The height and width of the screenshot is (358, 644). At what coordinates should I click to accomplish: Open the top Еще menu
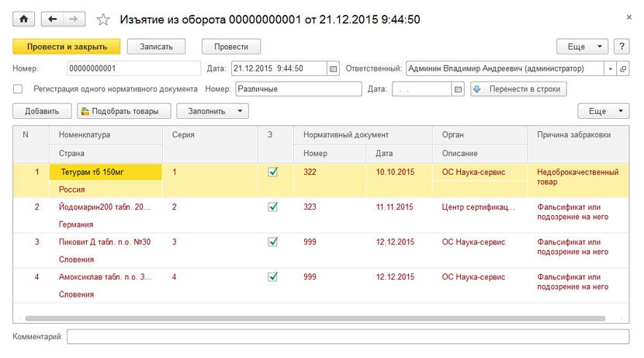click(x=582, y=47)
